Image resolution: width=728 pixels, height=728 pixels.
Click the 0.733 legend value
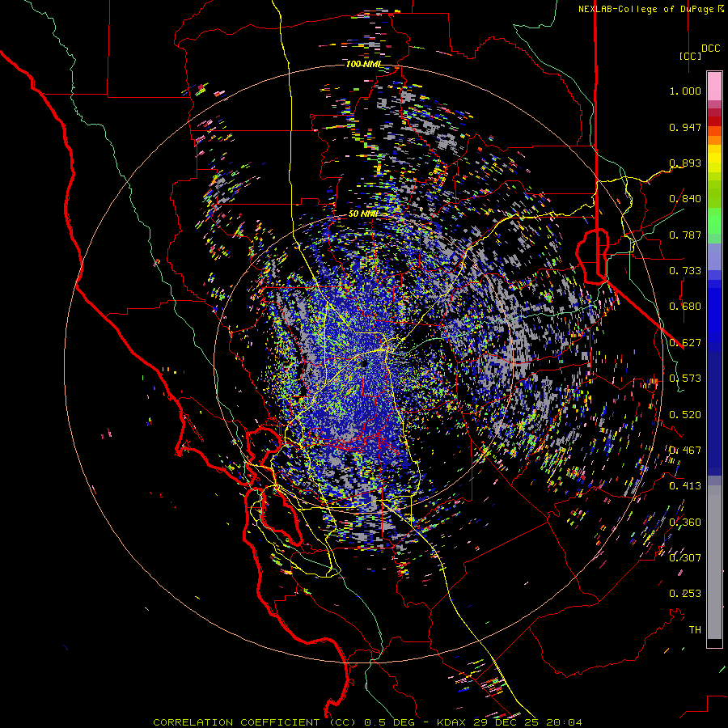point(685,271)
